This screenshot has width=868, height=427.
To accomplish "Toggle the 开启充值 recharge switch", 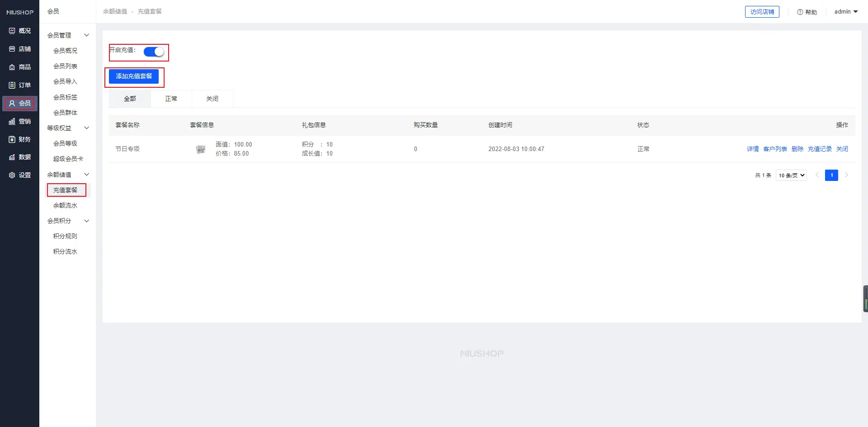I will (x=154, y=52).
